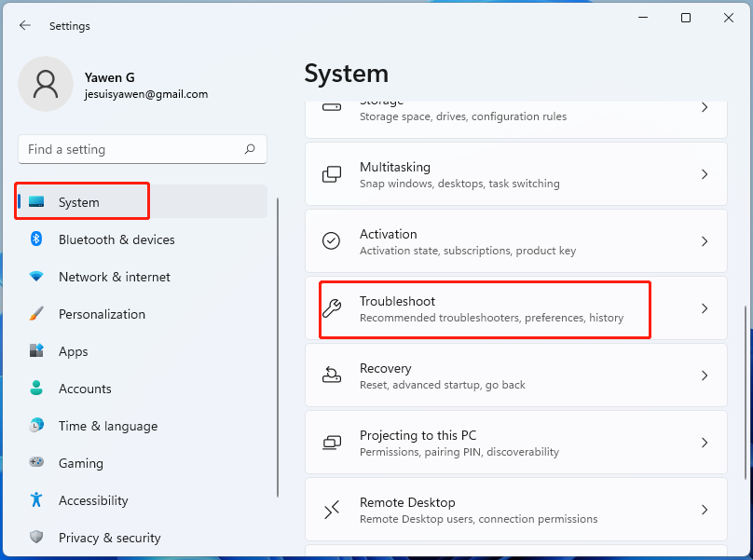The height and width of the screenshot is (560, 753).
Task: Maximize the Settings window
Action: point(686,18)
